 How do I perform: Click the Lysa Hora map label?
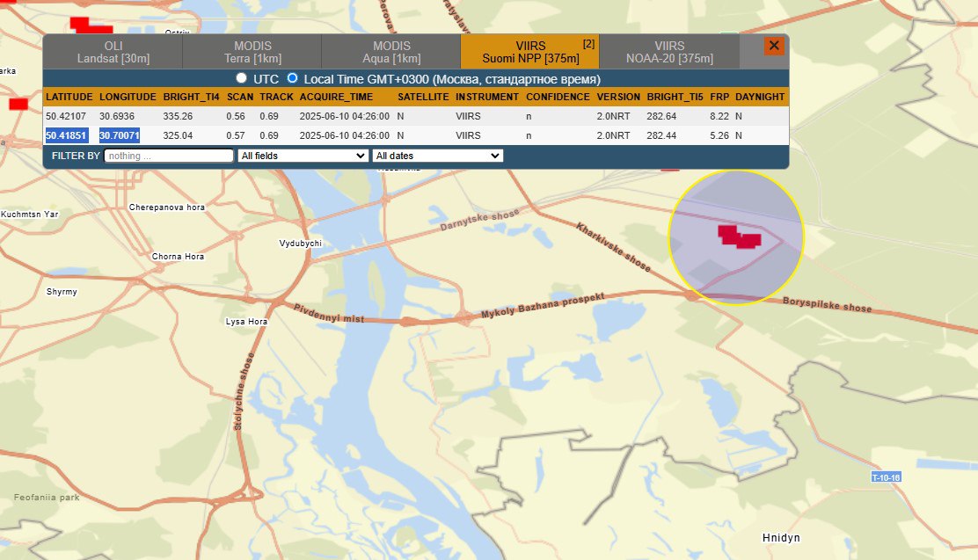(246, 322)
